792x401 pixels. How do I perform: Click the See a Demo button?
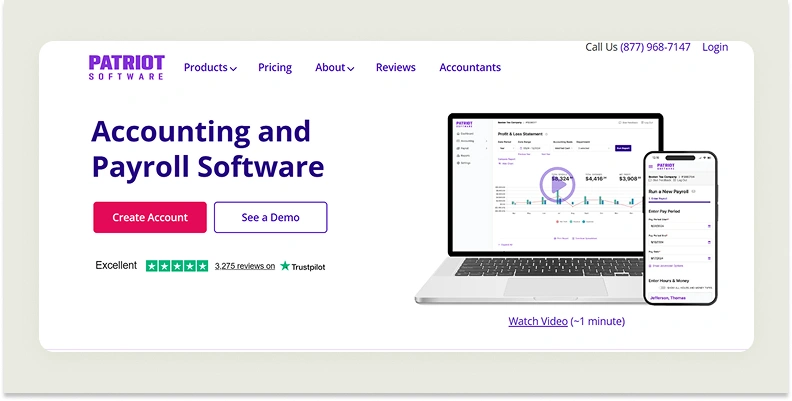pos(271,217)
